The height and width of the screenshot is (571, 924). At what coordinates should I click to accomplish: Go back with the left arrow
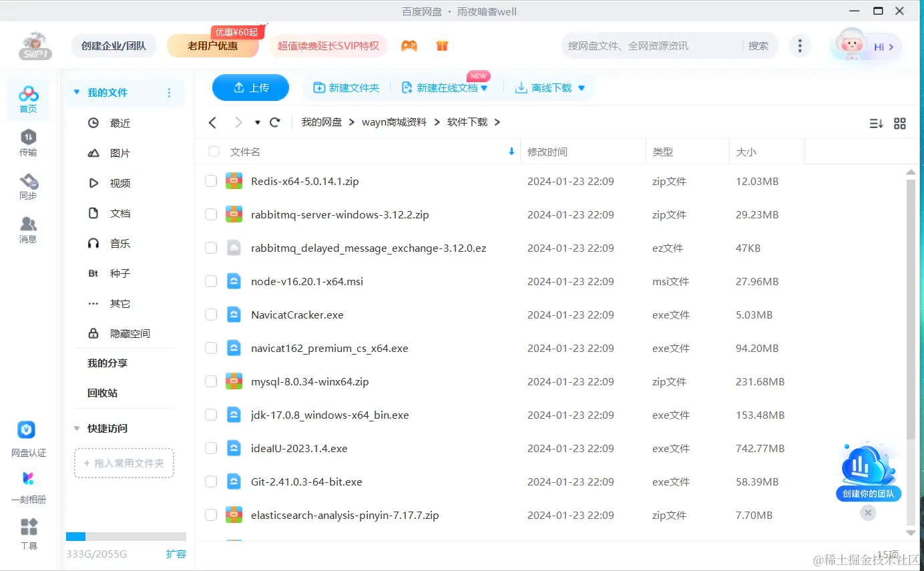[x=212, y=123]
